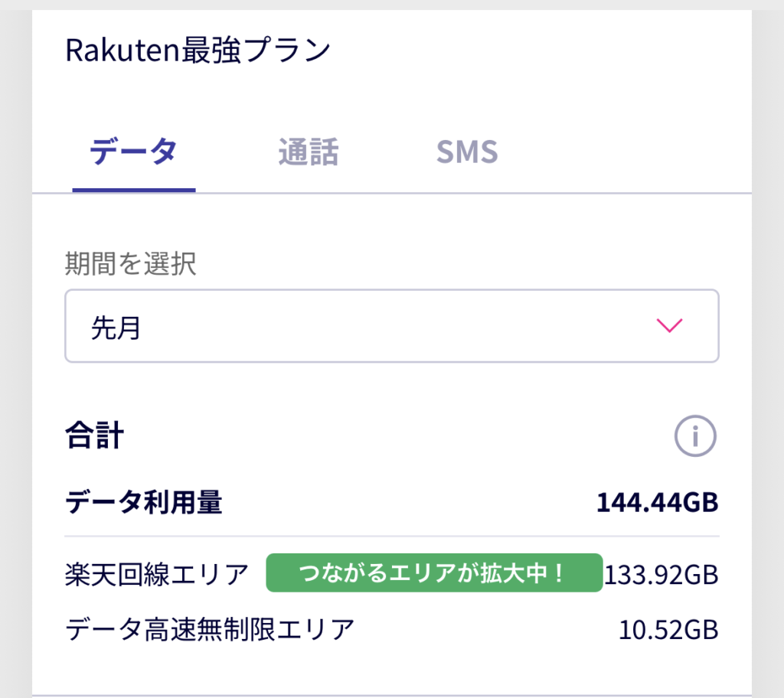
Task: Open the 先月 period dropdown
Action: (x=391, y=326)
